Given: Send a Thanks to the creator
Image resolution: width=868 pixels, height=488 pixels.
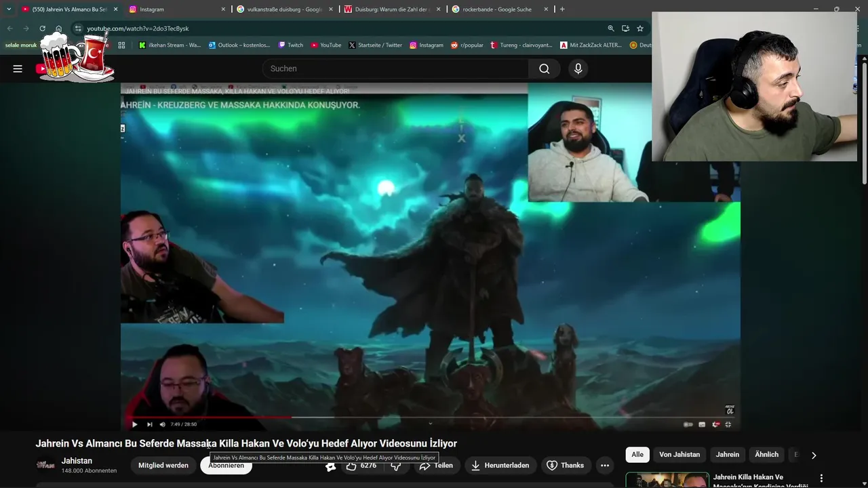Looking at the screenshot, I should pyautogui.click(x=566, y=466).
